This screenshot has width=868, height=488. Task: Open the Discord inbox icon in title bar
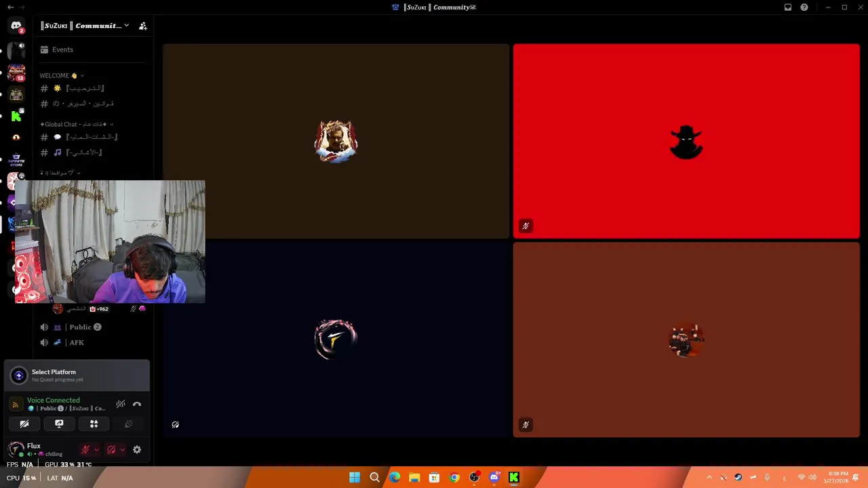[788, 7]
